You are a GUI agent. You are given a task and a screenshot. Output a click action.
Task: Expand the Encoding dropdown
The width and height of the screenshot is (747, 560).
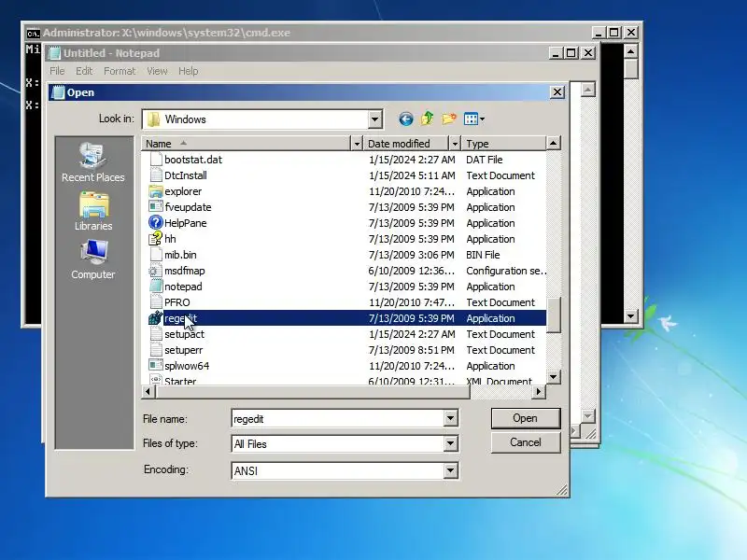[x=450, y=470]
